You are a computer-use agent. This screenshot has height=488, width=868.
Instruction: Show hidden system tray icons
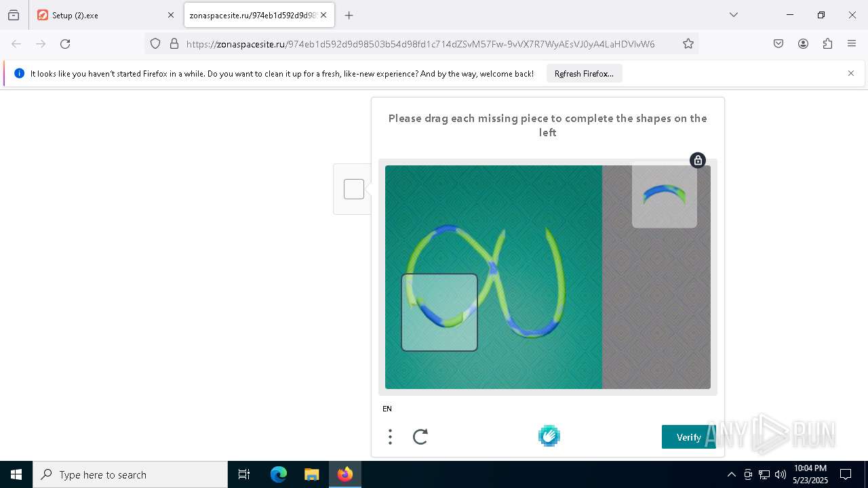click(731, 474)
